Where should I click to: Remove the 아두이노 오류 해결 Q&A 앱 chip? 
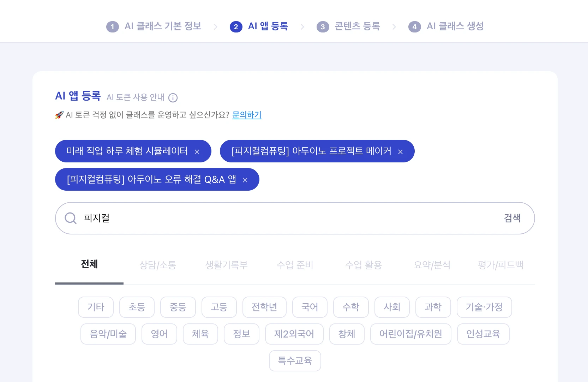pyautogui.click(x=245, y=180)
